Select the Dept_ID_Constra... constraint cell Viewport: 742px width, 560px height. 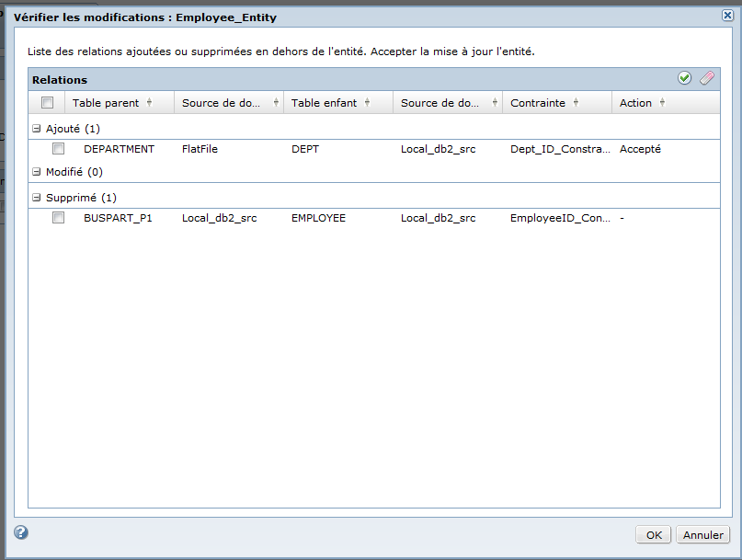tap(555, 148)
